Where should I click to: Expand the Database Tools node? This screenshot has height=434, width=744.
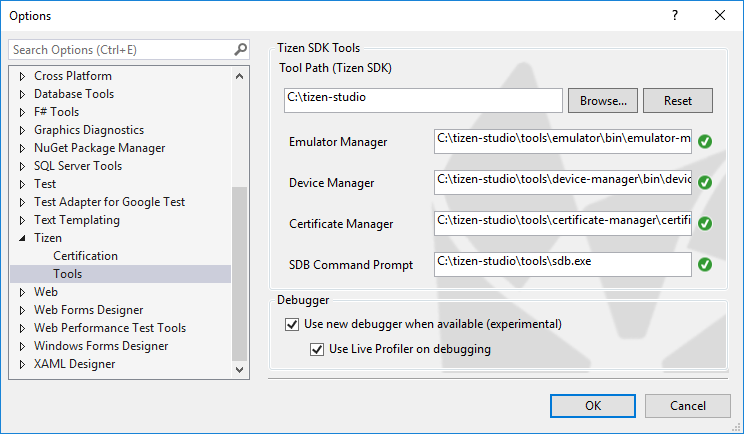point(23,94)
